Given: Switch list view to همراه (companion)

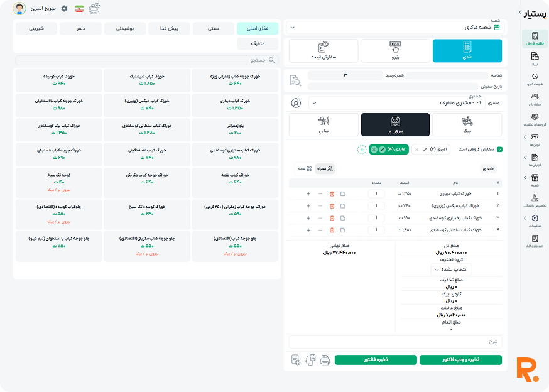Looking at the screenshot, I should pos(325,168).
